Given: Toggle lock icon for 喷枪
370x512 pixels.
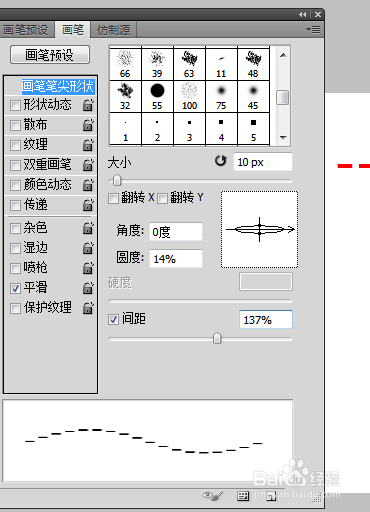Looking at the screenshot, I should click(88, 268).
